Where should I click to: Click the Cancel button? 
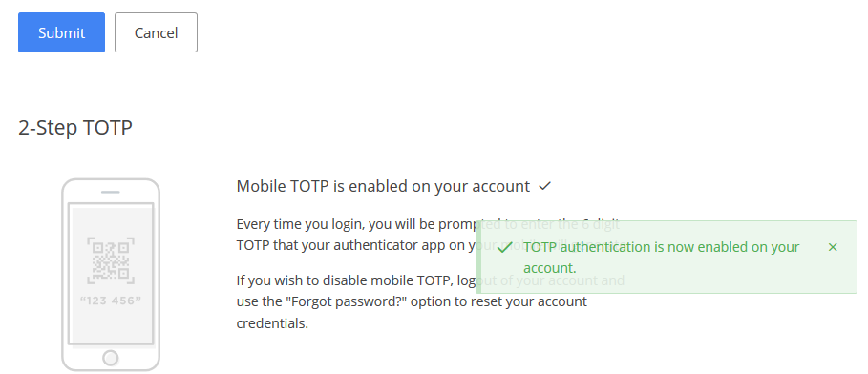click(x=156, y=32)
